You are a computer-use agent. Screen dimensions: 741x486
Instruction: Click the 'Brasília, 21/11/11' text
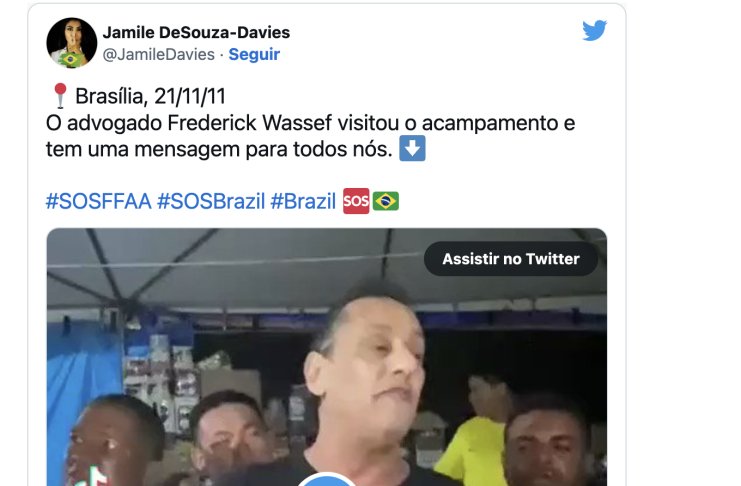[150, 96]
